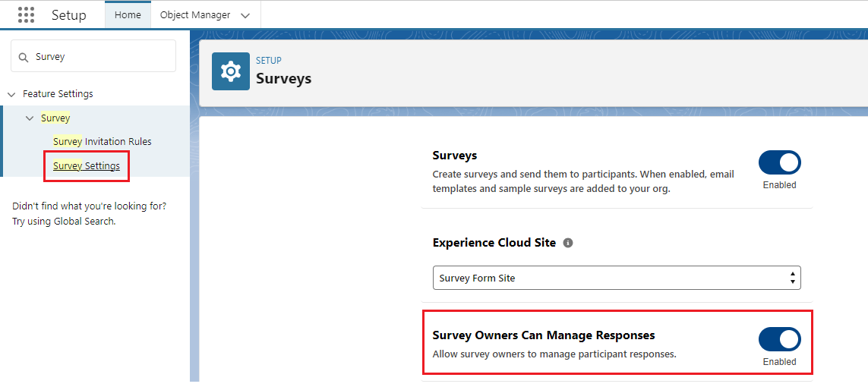This screenshot has height=387, width=868.
Task: Click the Enabled label under Surveys toggle
Action: pyautogui.click(x=779, y=185)
